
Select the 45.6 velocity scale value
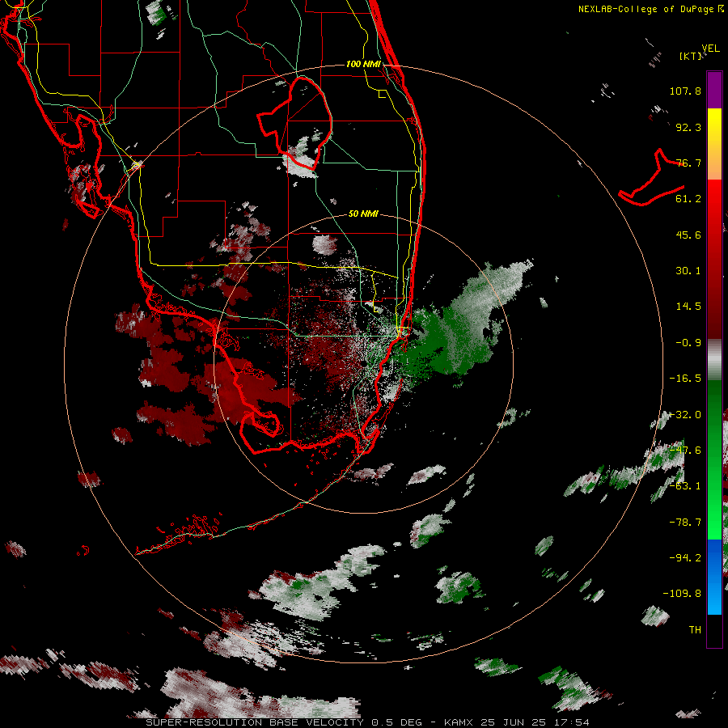pos(688,235)
